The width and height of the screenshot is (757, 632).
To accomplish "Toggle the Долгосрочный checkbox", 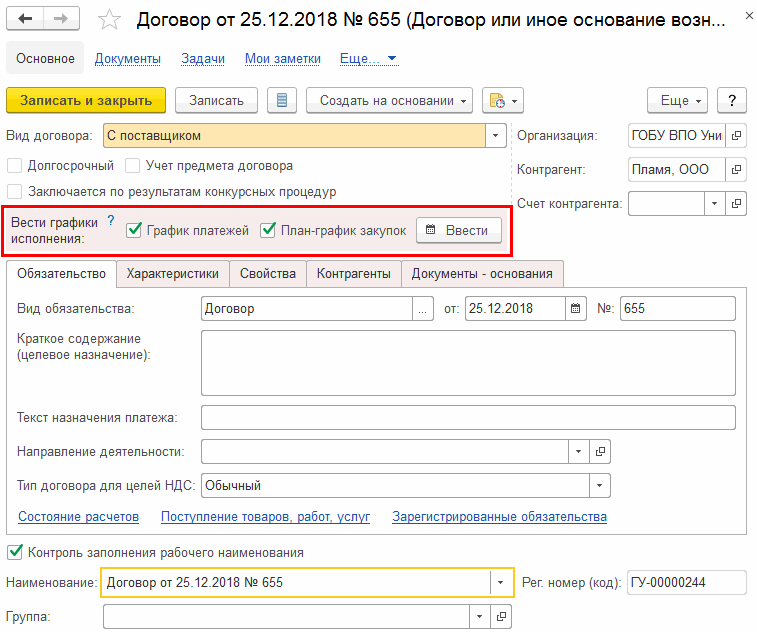I will coord(14,166).
